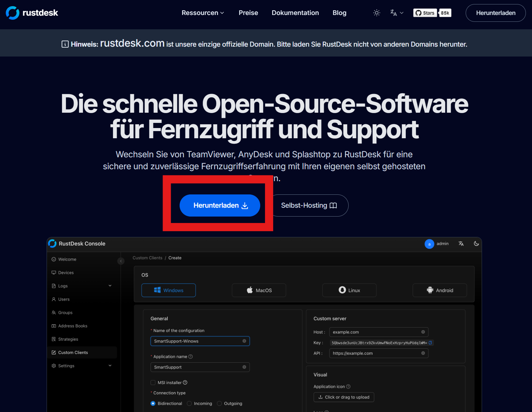Clear the Host example.com field
The width and height of the screenshot is (532, 412).
click(423, 332)
